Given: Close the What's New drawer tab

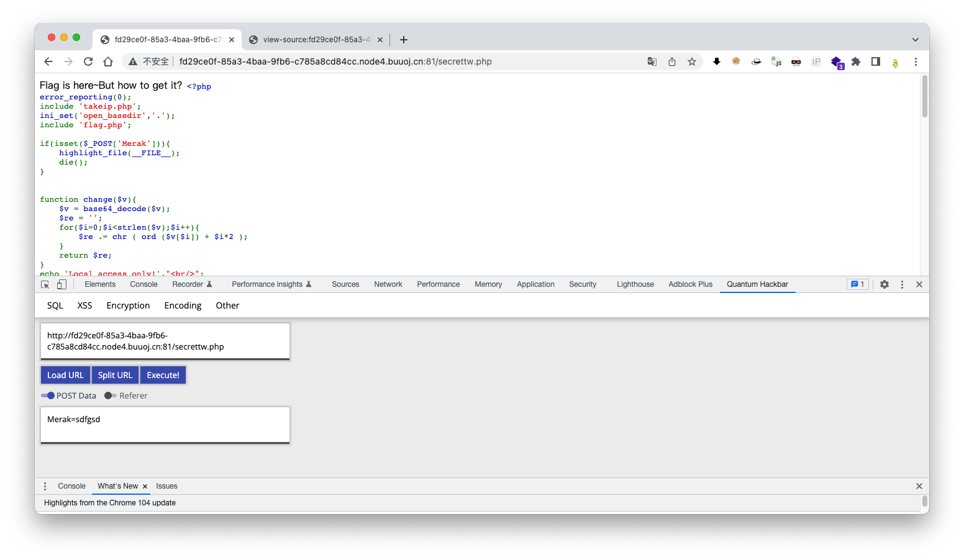Looking at the screenshot, I should [x=145, y=486].
